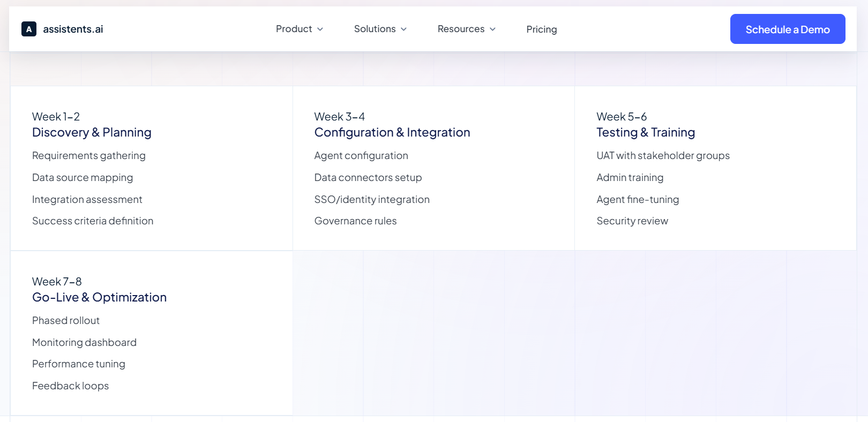This screenshot has height=422, width=868.
Task: Click the Monitoring dashboard item
Action: tap(84, 343)
